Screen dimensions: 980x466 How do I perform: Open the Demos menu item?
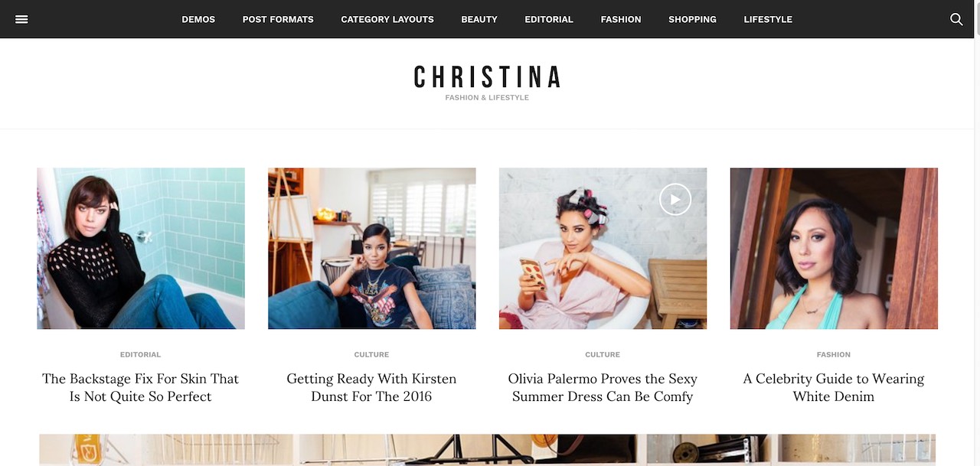198,19
